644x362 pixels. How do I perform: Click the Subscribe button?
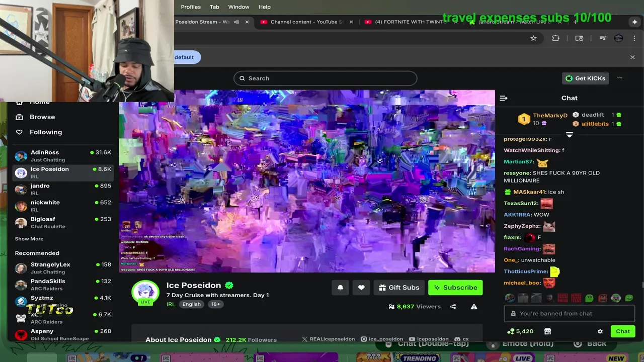click(455, 288)
